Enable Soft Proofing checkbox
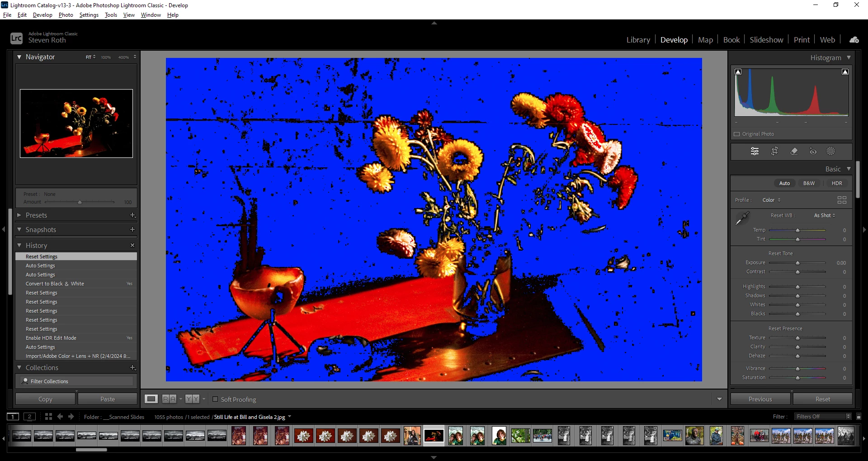The height and width of the screenshot is (461, 868). pos(215,399)
